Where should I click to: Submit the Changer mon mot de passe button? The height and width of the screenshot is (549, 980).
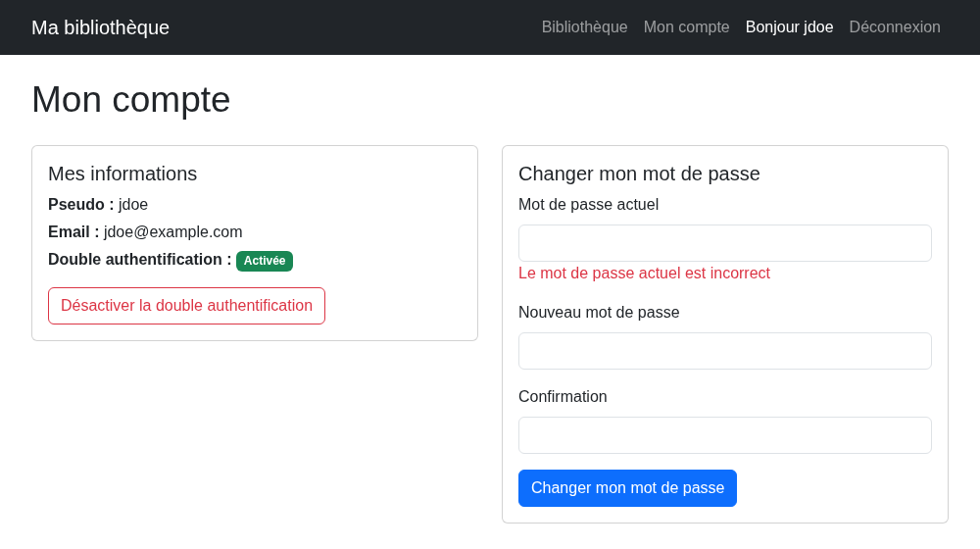tap(627, 487)
